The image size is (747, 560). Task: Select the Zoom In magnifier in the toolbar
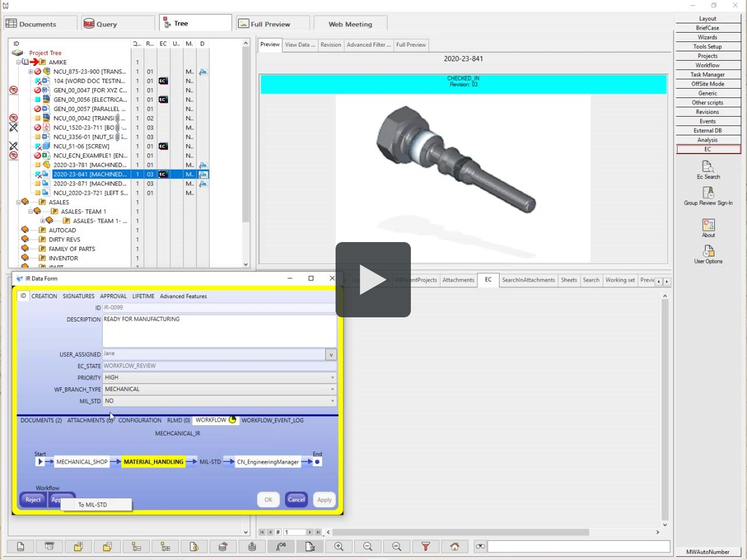(338, 547)
